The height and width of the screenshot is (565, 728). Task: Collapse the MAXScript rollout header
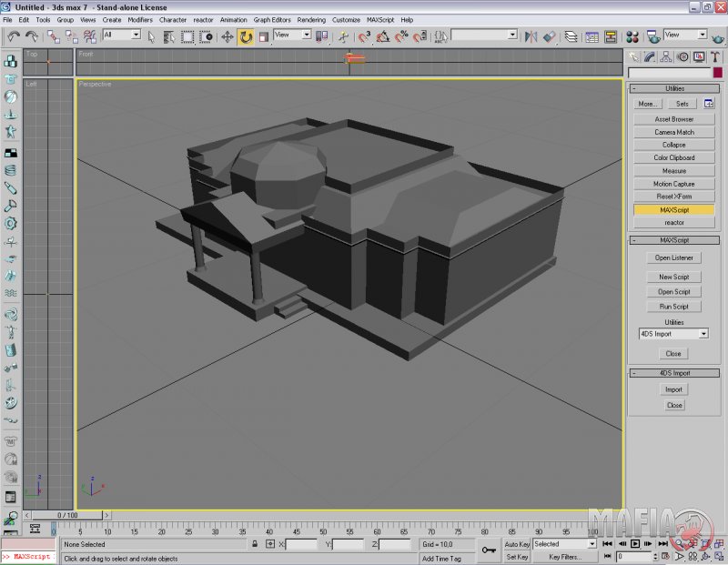pyautogui.click(x=673, y=240)
